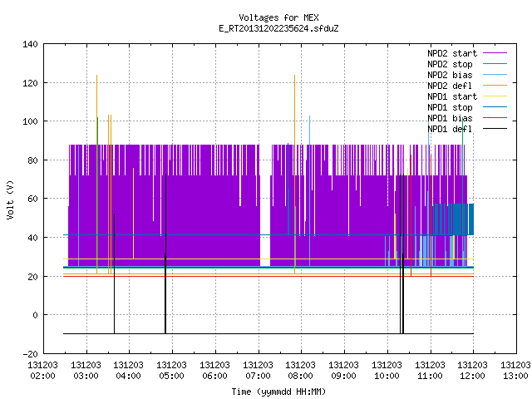
Task: Click the red line sample beside NPD1 bias
Action: click(495, 118)
